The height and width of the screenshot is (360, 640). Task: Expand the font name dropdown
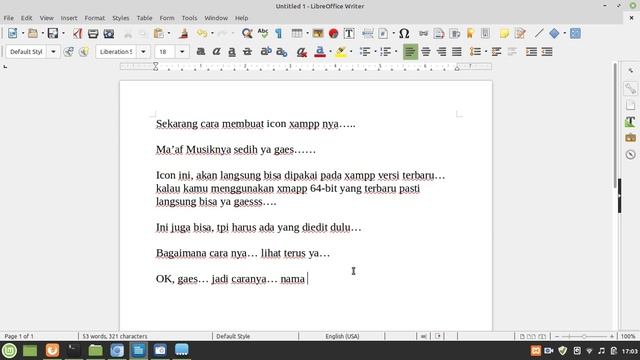tap(143, 52)
